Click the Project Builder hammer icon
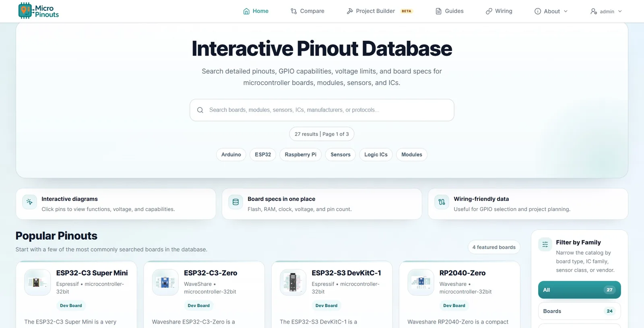644x328 pixels. [350, 11]
